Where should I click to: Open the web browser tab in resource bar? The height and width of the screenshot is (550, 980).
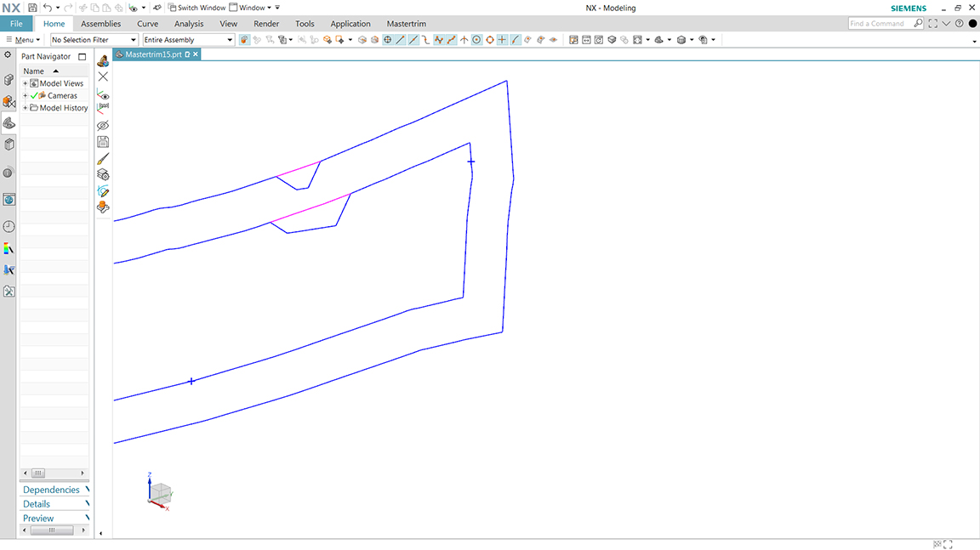pos(9,200)
